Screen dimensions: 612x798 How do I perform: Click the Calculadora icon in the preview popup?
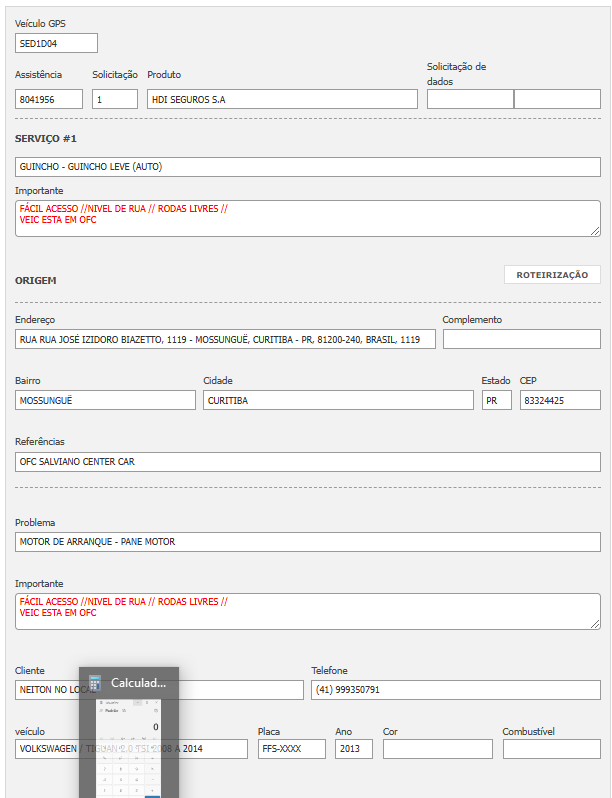95,683
